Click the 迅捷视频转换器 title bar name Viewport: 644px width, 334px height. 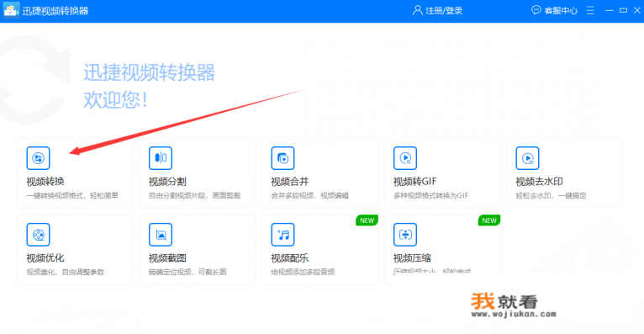click(55, 11)
